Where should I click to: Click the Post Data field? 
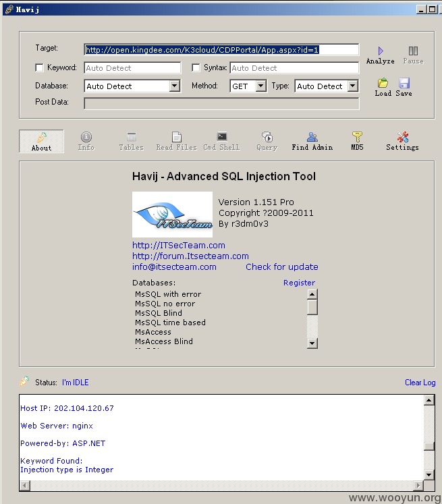pos(221,103)
